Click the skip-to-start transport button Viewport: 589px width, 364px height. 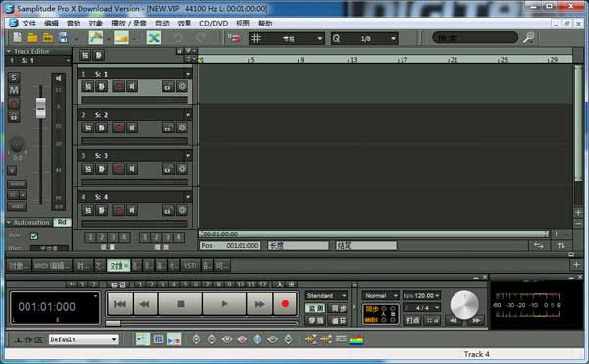120,303
